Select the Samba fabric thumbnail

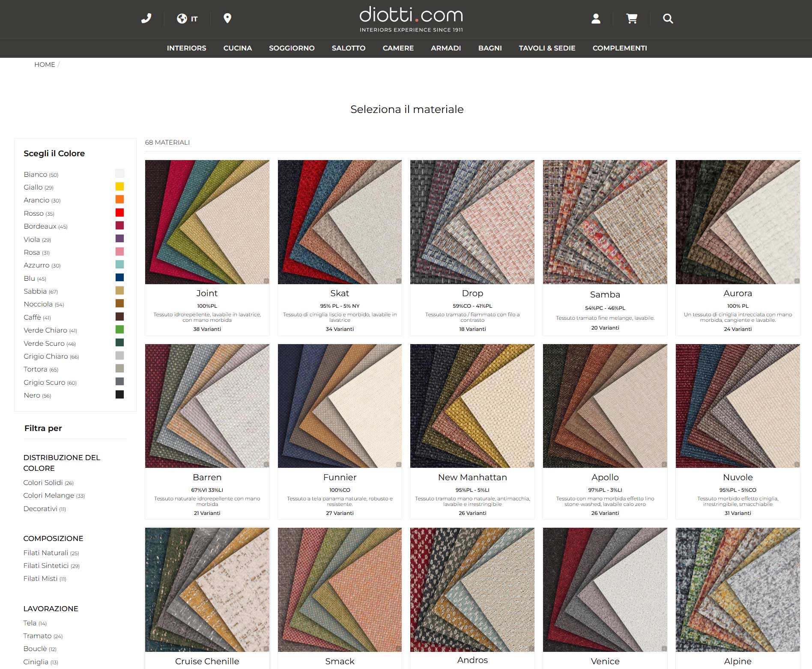click(605, 222)
